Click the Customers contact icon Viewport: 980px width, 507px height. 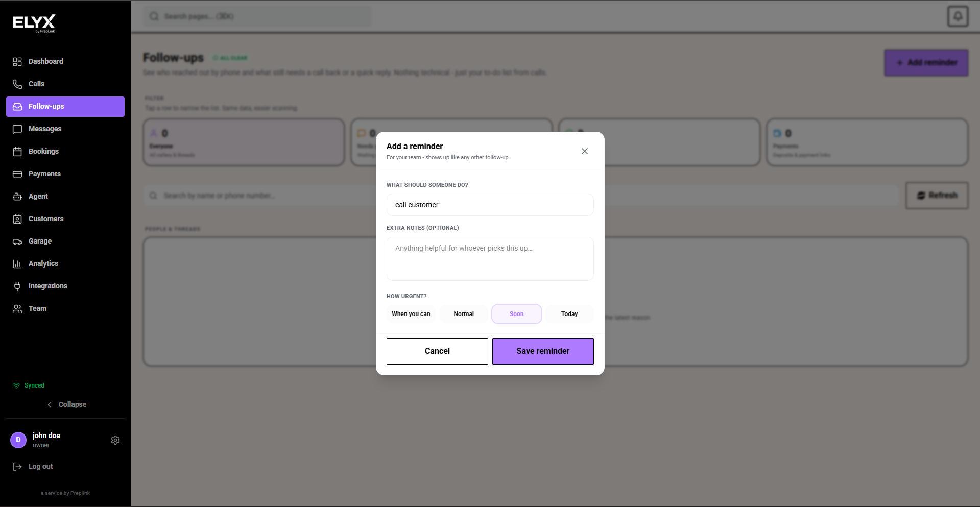point(17,219)
